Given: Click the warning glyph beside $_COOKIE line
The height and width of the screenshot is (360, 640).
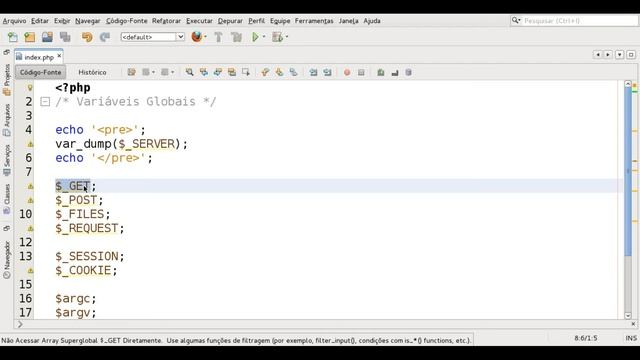Looking at the screenshot, I should (30, 270).
